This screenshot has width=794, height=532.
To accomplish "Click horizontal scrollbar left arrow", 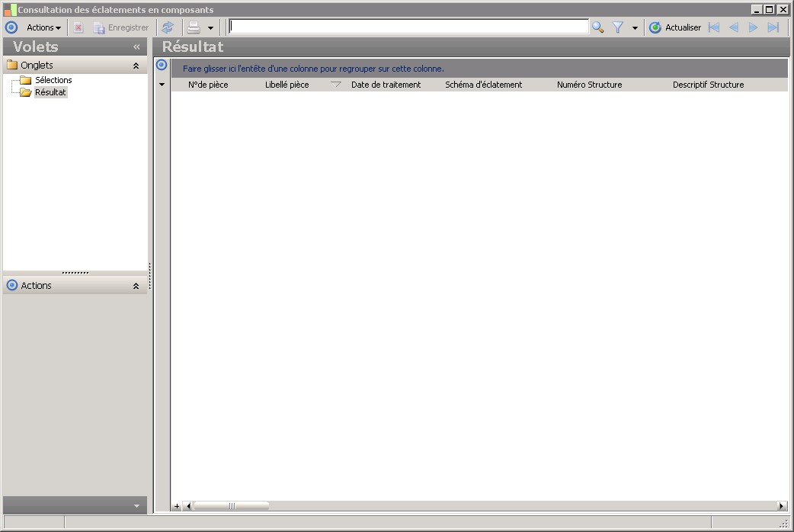I will 188,506.
